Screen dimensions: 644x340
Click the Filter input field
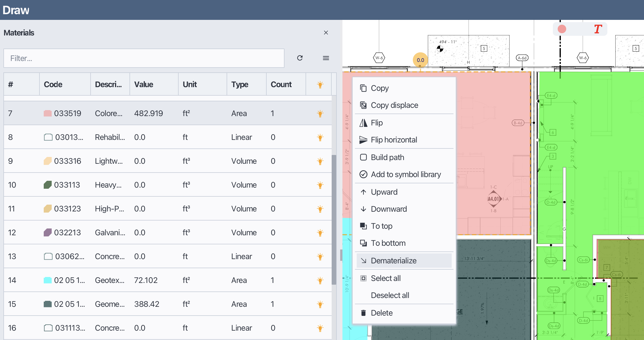coord(144,58)
